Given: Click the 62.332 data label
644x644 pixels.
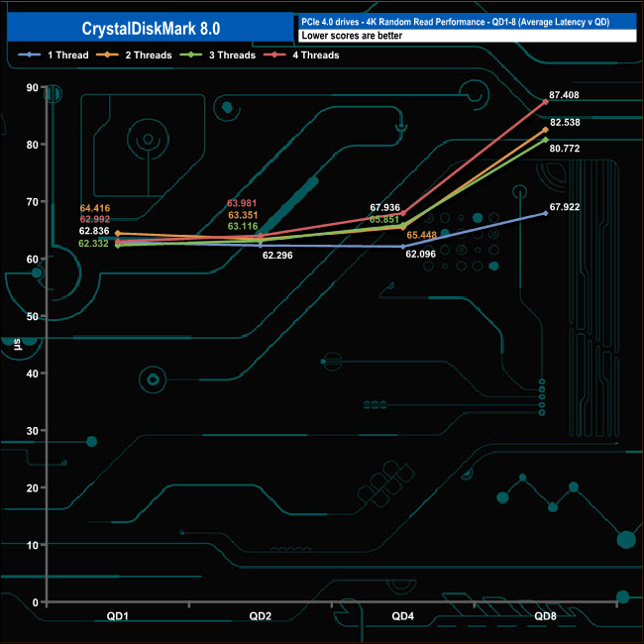Looking at the screenshot, I should 94,243.
